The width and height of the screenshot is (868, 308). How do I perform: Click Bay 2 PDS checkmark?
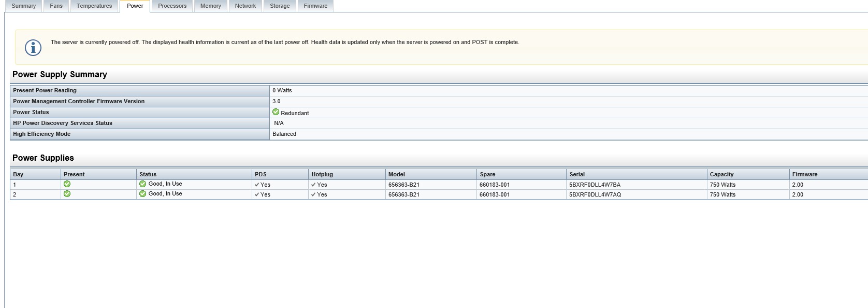coord(257,194)
